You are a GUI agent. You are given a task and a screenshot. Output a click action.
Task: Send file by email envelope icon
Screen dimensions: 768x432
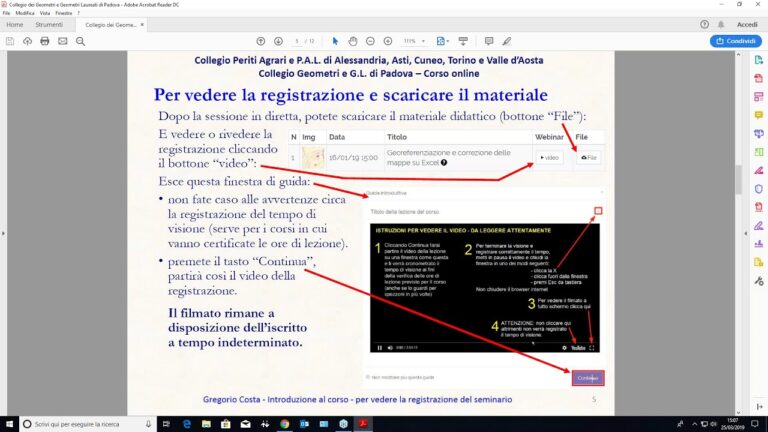(x=63, y=41)
